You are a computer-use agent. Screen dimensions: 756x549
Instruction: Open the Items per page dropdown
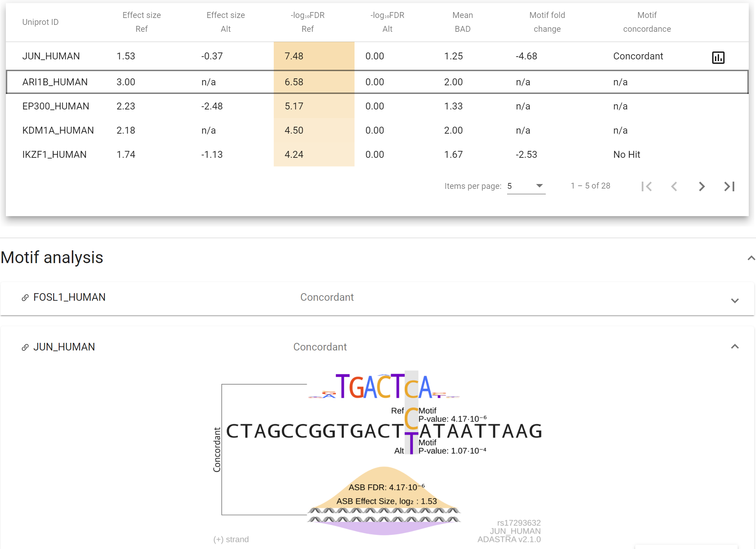point(526,186)
